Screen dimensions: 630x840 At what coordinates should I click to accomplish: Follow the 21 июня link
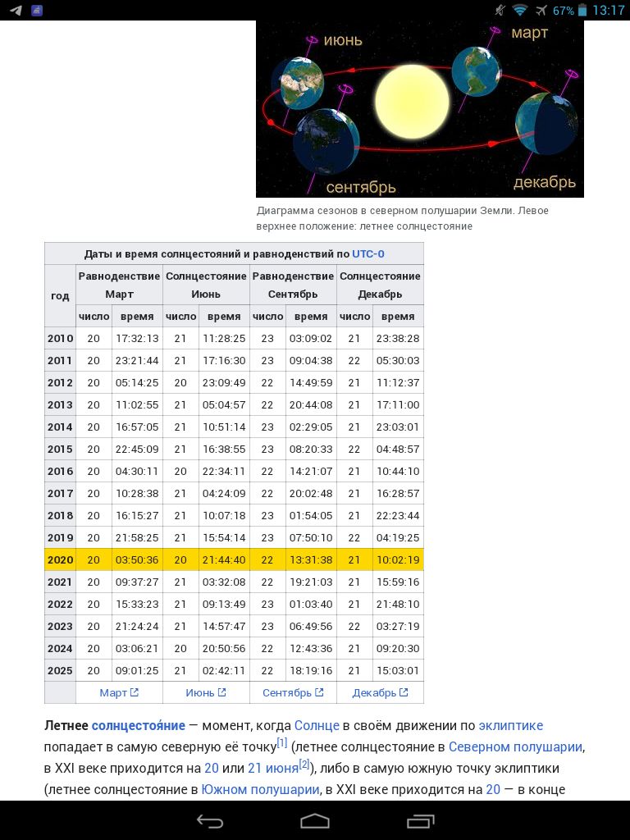click(x=272, y=768)
